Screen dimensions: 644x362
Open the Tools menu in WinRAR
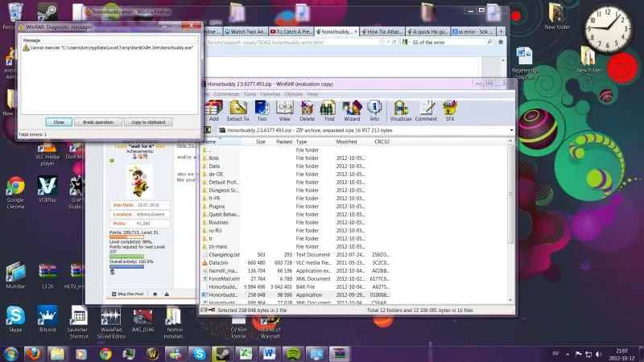pyautogui.click(x=250, y=94)
